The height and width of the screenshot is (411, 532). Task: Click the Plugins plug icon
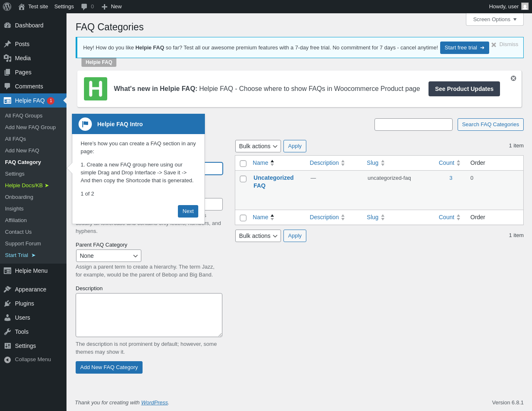[x=7, y=303]
